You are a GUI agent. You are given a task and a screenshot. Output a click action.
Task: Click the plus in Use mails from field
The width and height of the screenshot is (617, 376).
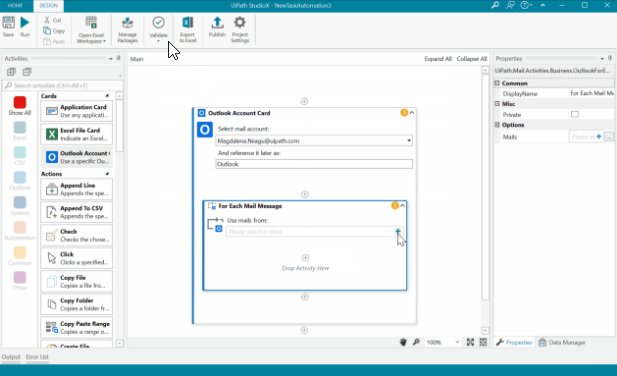398,231
